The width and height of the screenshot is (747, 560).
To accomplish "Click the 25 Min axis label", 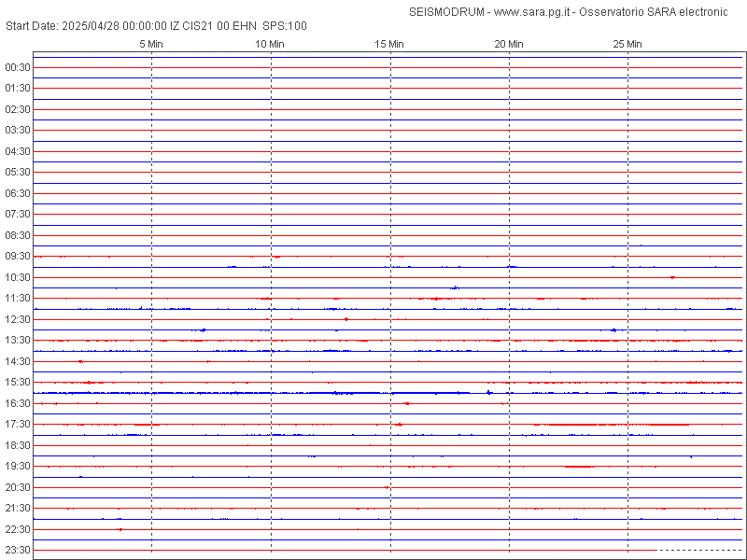I will coord(627,44).
